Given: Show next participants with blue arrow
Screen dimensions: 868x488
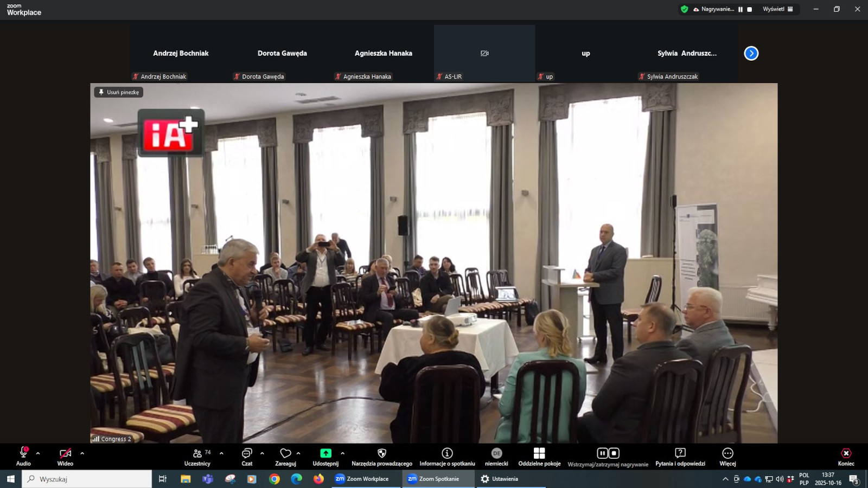Looking at the screenshot, I should pos(751,53).
